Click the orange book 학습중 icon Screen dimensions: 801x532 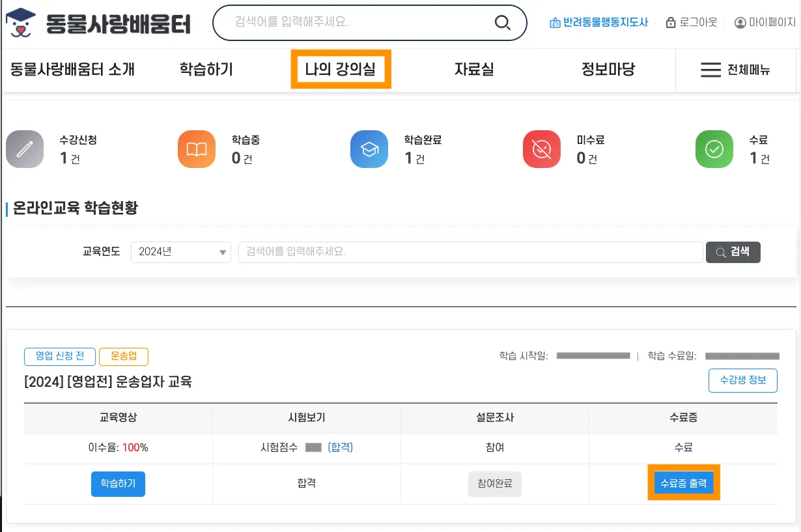tap(197, 149)
